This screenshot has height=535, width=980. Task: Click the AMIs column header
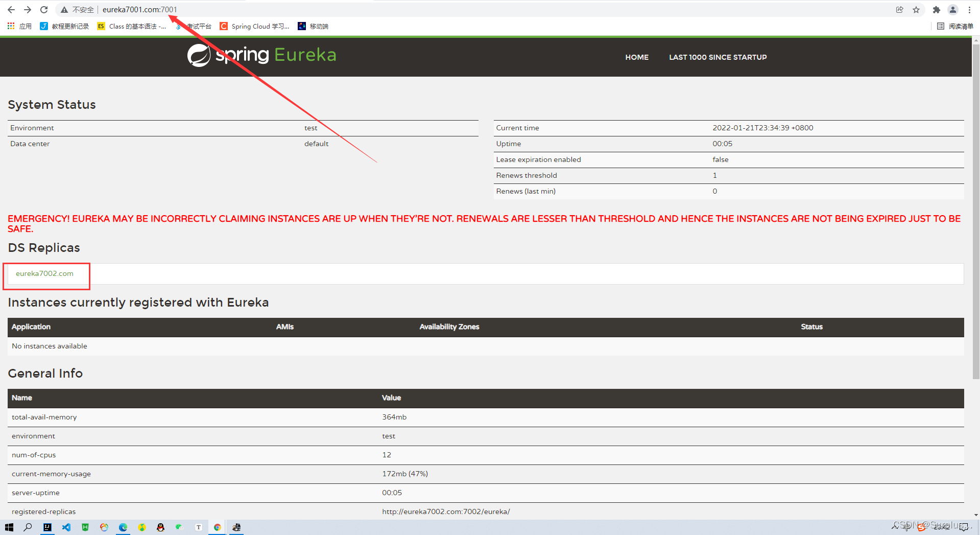coord(285,327)
